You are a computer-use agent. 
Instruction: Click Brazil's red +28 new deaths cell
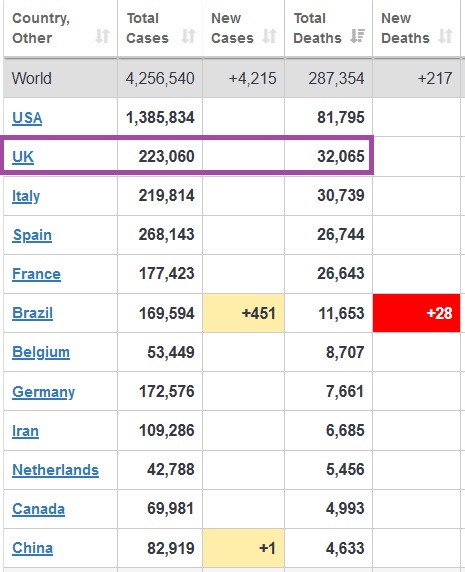coord(416,313)
